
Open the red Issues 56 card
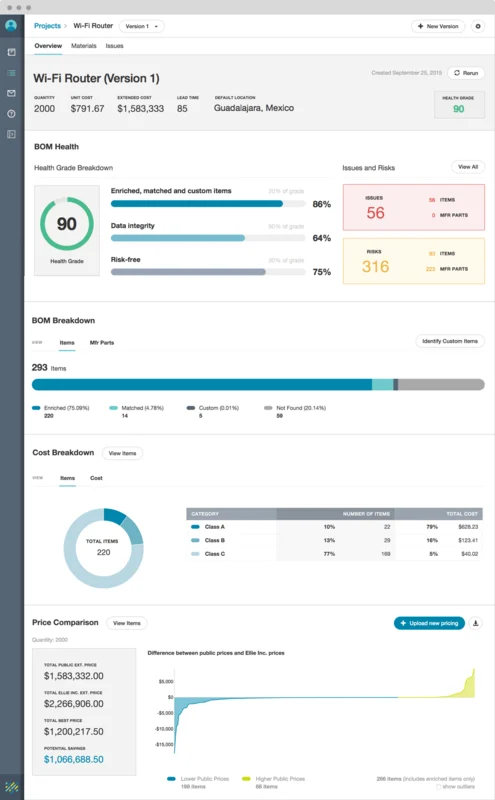point(414,207)
